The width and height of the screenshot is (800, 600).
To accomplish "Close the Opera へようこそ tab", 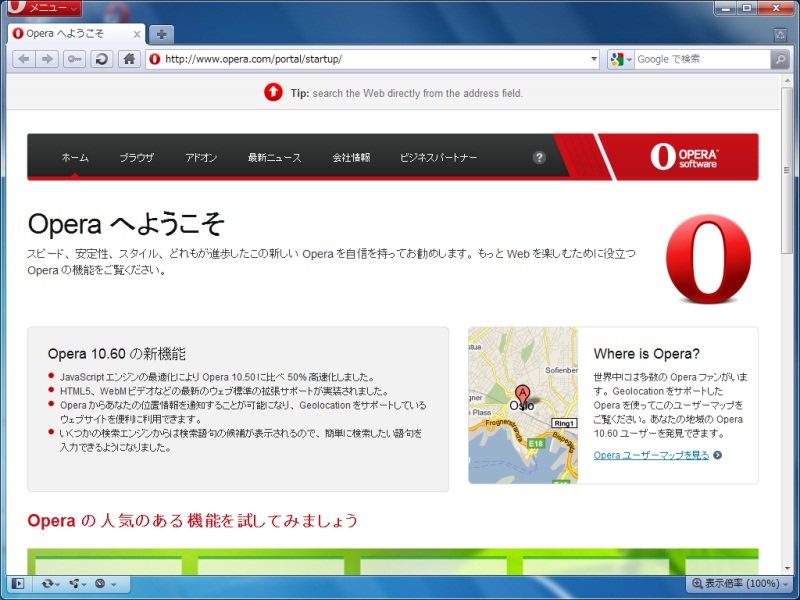I will (137, 34).
